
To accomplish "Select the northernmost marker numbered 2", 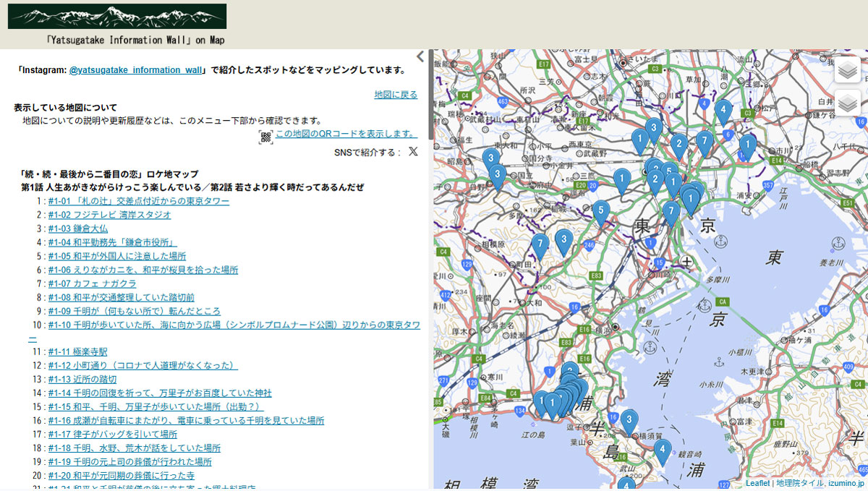I will click(678, 147).
